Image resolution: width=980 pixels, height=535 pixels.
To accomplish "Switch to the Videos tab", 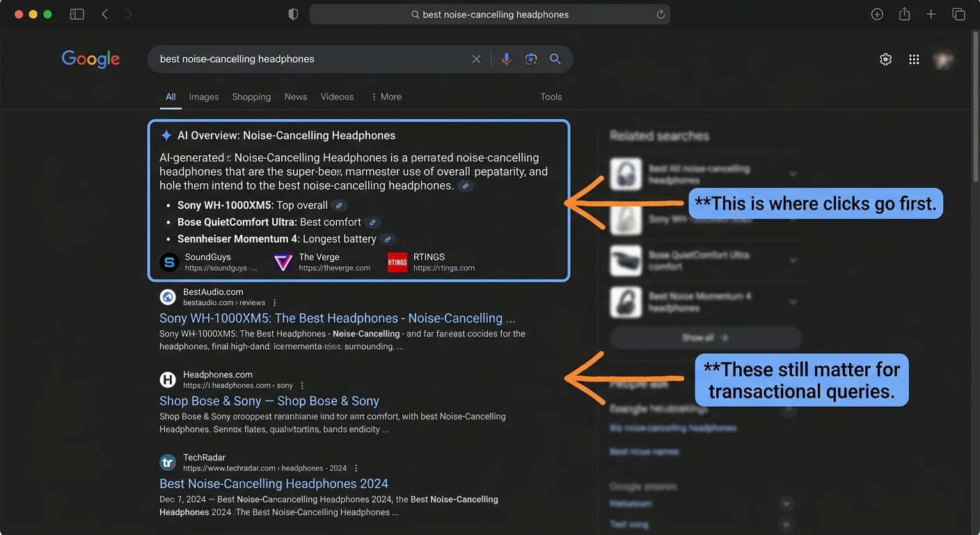I will click(338, 97).
